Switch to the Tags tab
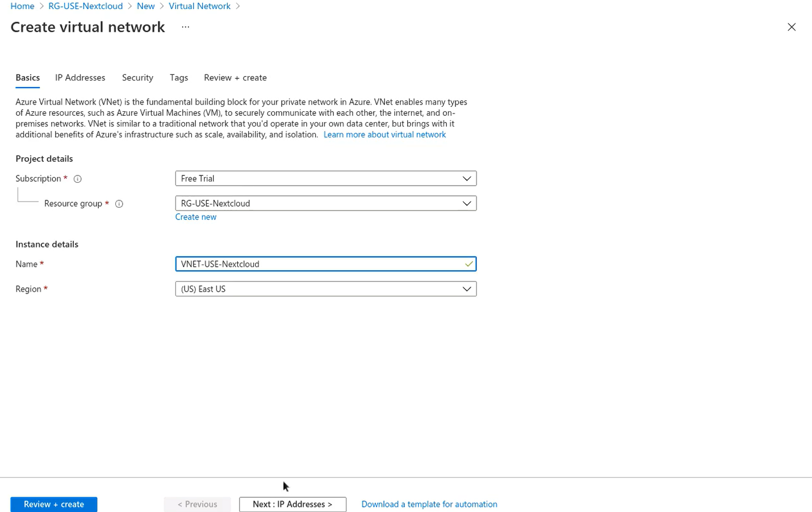 pos(179,78)
